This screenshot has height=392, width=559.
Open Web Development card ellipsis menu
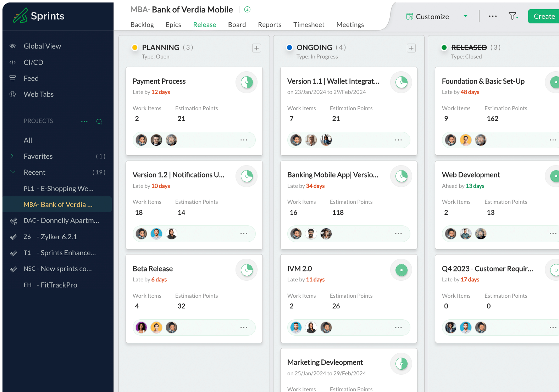[553, 234]
